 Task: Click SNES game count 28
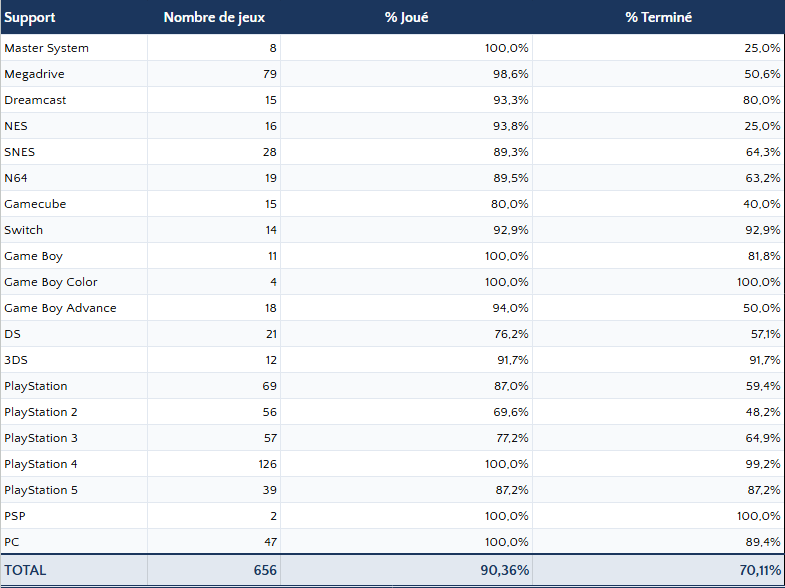[x=270, y=152]
